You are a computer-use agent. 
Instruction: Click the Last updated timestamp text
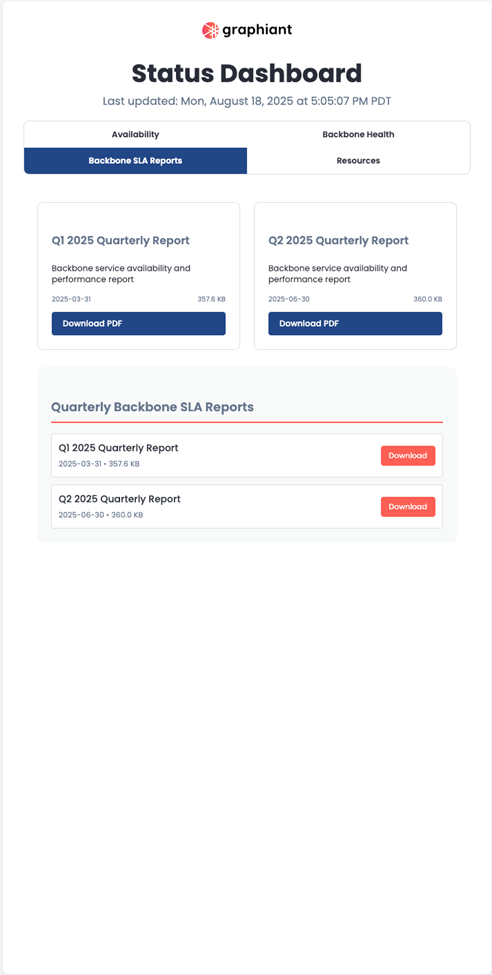tap(247, 101)
